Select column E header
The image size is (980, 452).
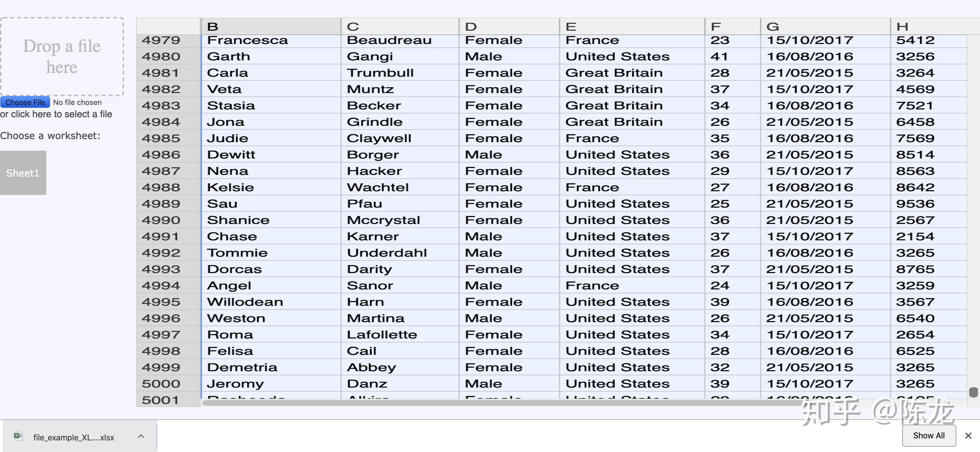pyautogui.click(x=632, y=26)
